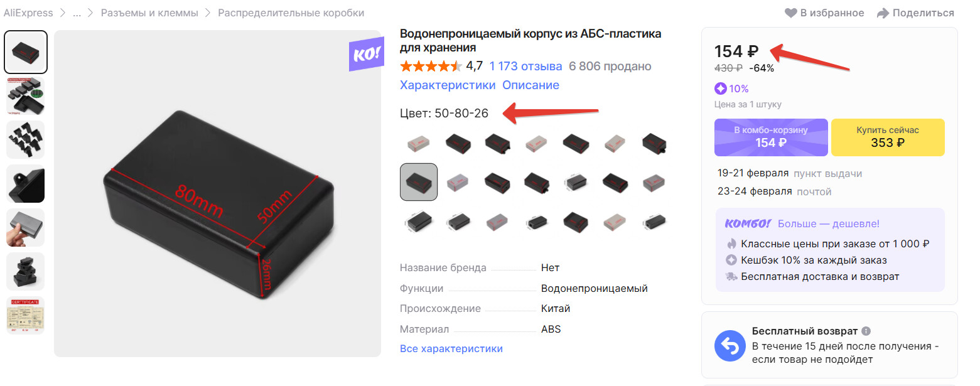
Task: Select the highlighted 50-80-26 color variant
Action: [419, 182]
